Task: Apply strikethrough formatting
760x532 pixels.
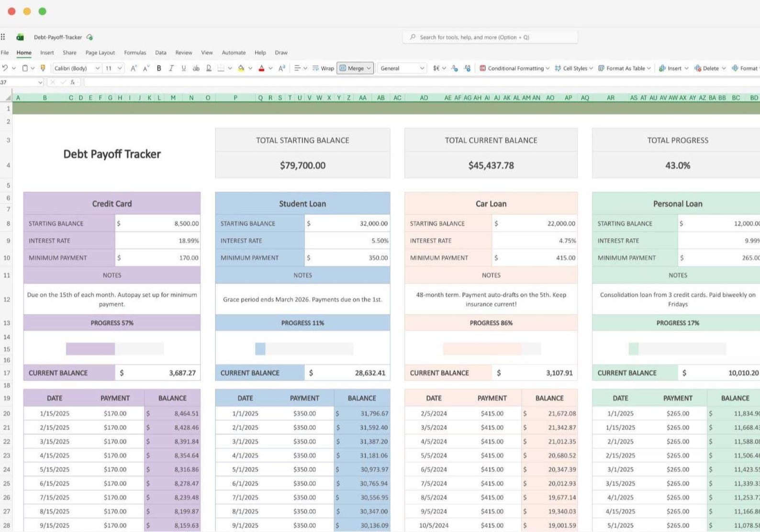Action: coord(196,68)
